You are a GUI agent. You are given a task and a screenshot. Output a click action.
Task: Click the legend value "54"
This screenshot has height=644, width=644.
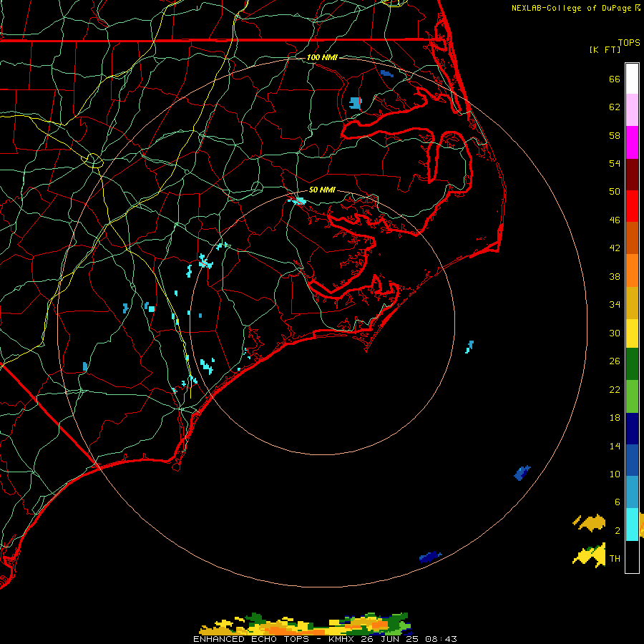tap(615, 163)
